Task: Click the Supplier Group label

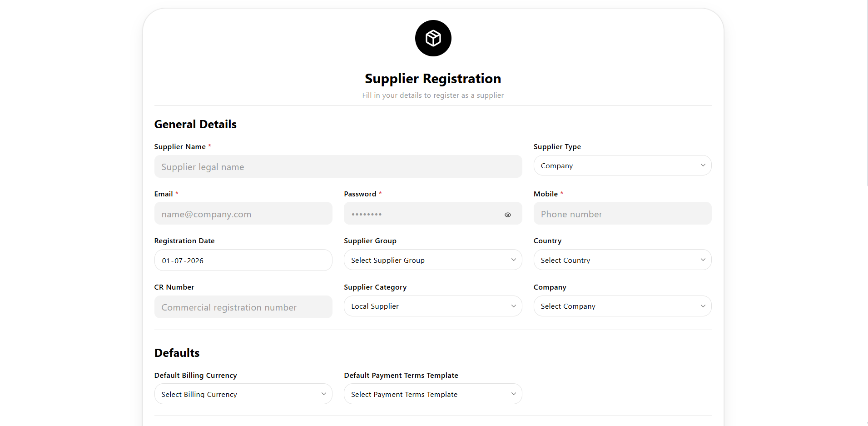Action: pos(370,241)
